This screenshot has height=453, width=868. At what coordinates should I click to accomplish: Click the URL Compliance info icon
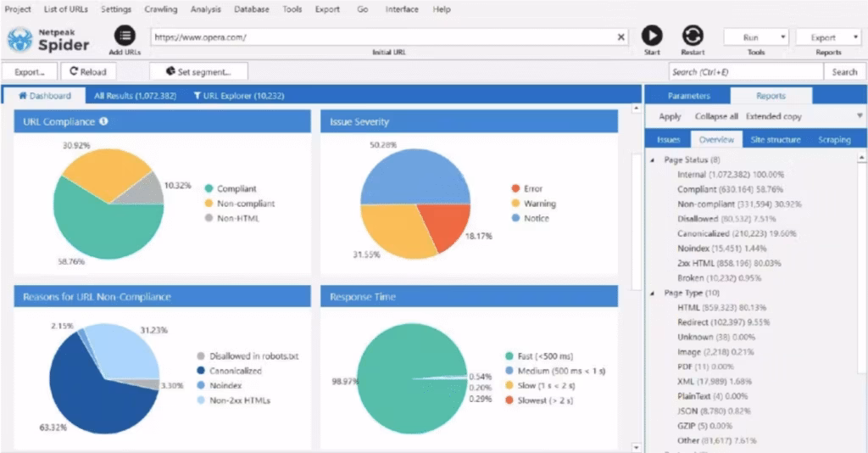104,122
